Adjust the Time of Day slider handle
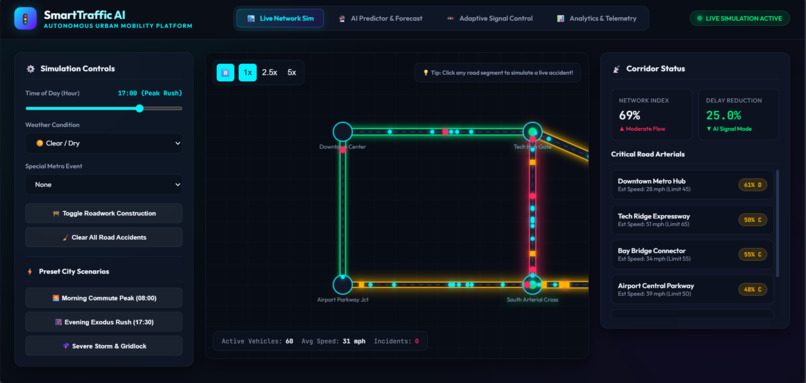 pyautogui.click(x=139, y=108)
